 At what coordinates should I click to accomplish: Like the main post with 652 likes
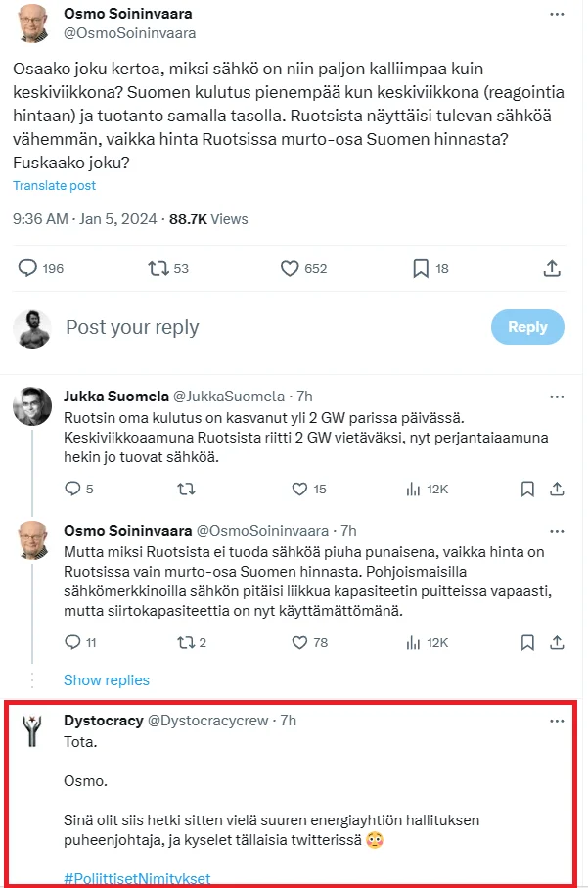click(x=290, y=268)
